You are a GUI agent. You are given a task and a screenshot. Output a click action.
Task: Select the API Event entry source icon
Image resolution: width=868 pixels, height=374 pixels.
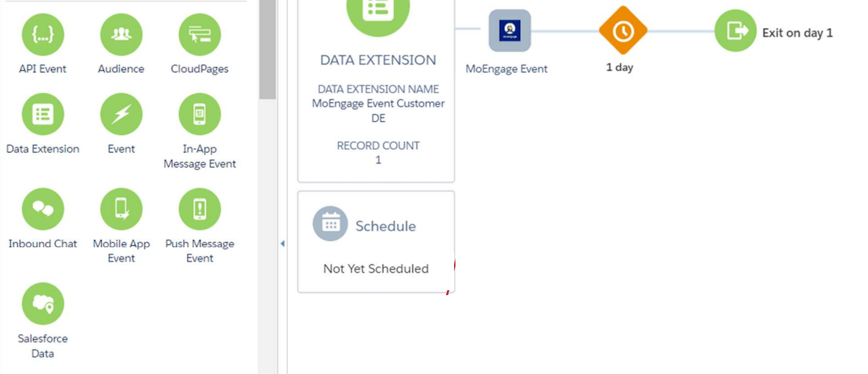pyautogui.click(x=43, y=34)
